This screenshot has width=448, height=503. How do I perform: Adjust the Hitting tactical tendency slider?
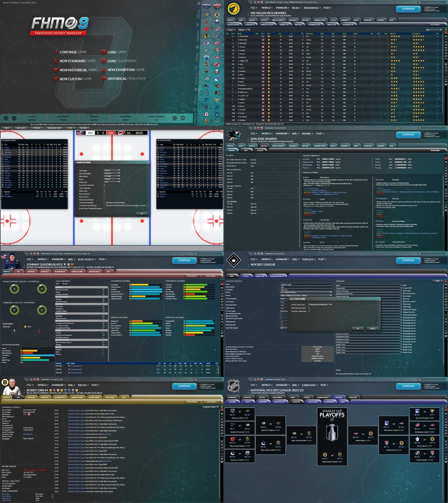(x=401, y=159)
